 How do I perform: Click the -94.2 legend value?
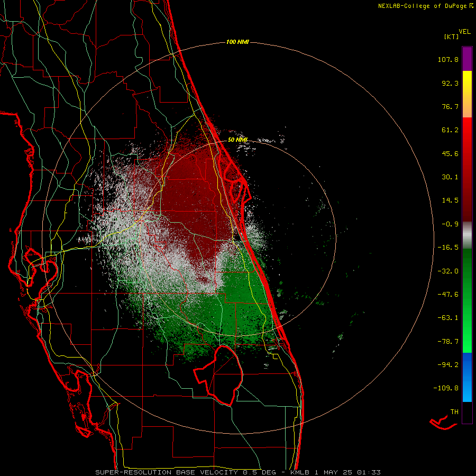[x=448, y=364]
